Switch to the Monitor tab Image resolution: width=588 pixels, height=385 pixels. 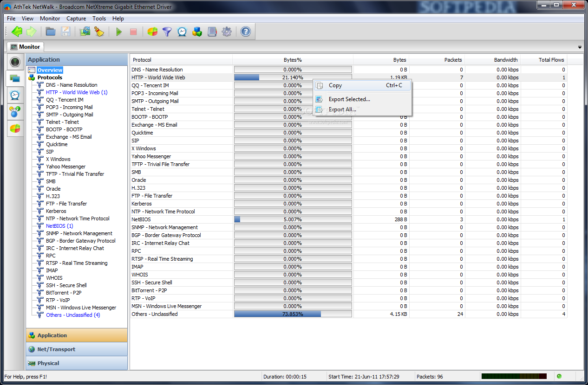click(25, 46)
